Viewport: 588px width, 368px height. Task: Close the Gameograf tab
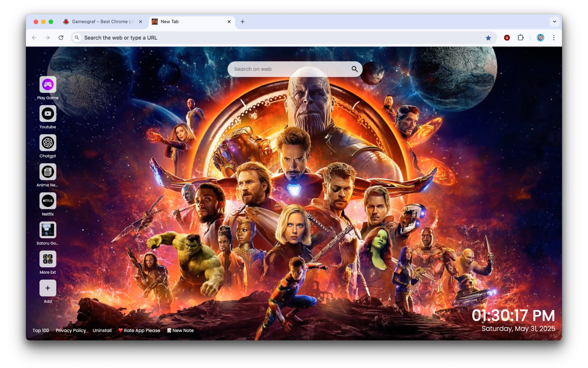(141, 22)
